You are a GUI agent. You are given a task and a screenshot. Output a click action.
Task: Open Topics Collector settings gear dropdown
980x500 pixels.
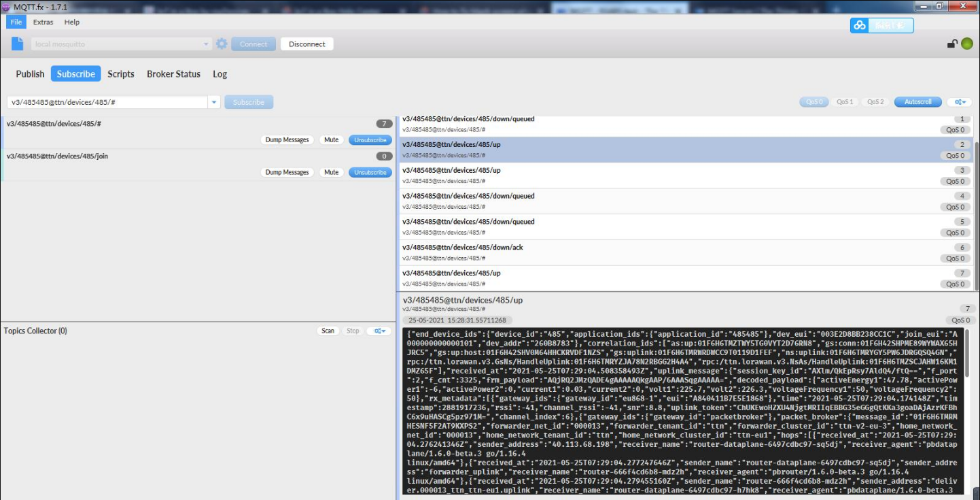pos(379,331)
